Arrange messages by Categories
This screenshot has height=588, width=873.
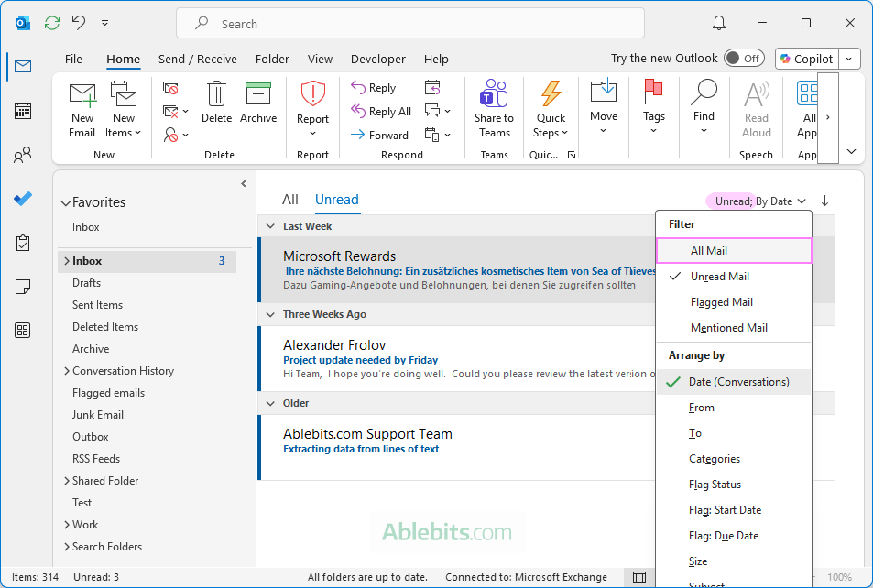pyautogui.click(x=734, y=459)
